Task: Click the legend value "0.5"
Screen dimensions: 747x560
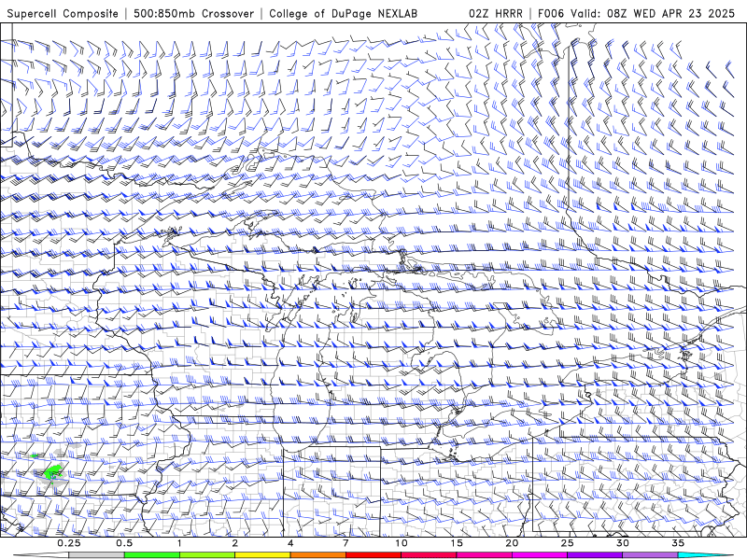Action: click(124, 543)
